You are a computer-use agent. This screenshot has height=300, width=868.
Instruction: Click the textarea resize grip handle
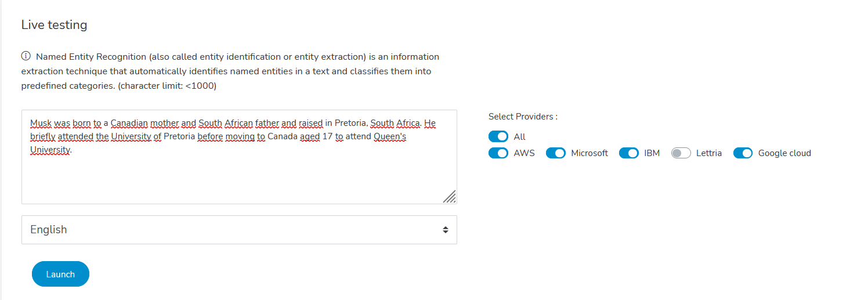450,197
